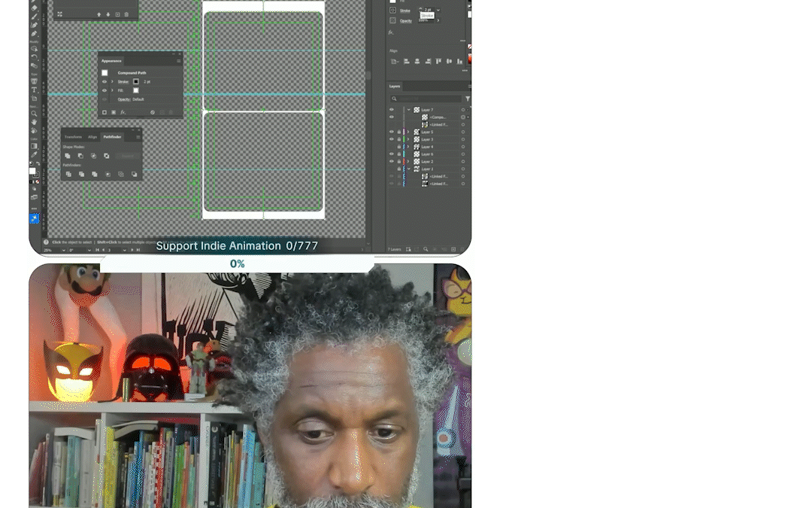Expand Layer 3 in Layers panel
The image size is (812, 508).
pos(408,139)
